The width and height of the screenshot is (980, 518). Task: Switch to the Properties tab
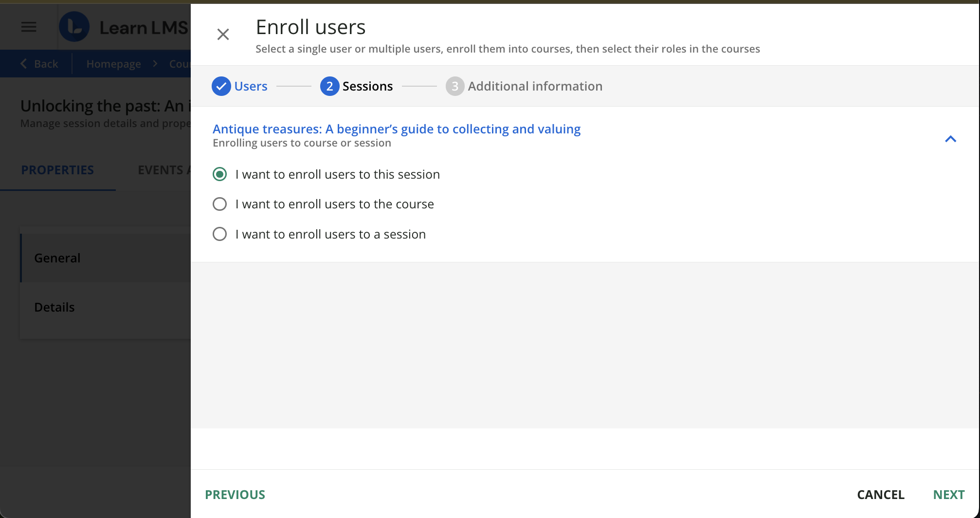(x=57, y=170)
